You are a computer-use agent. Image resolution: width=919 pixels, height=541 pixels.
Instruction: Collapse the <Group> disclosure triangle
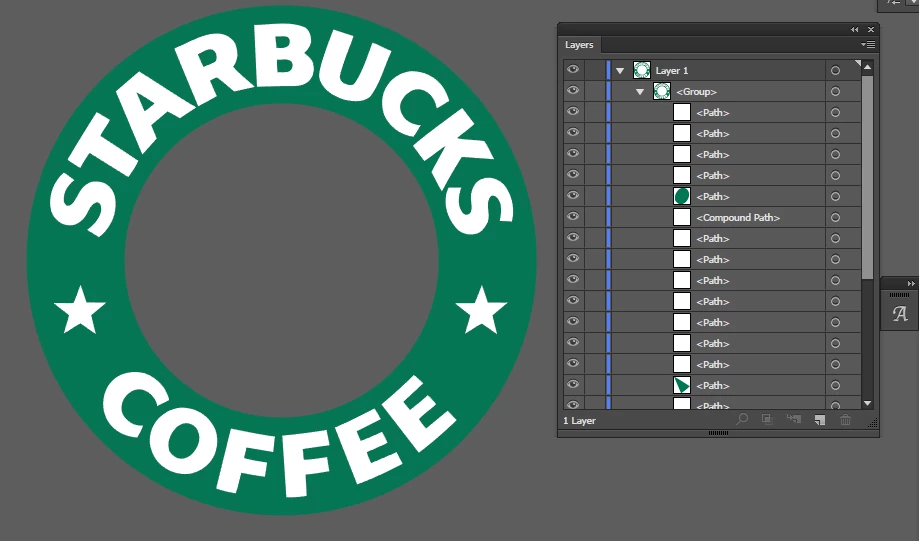[640, 92]
